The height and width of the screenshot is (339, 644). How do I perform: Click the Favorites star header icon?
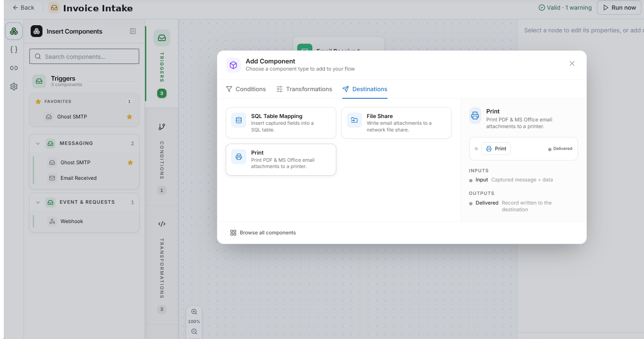point(38,102)
